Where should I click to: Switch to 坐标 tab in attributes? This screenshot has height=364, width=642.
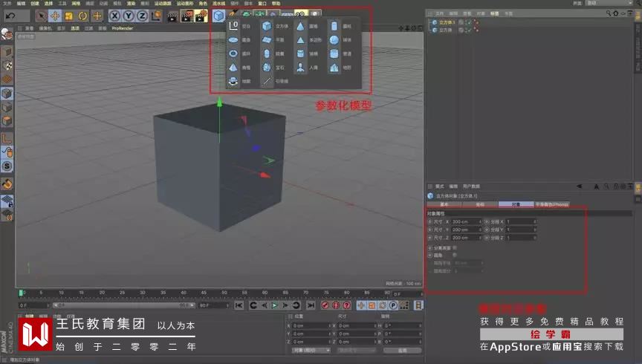[x=480, y=204]
